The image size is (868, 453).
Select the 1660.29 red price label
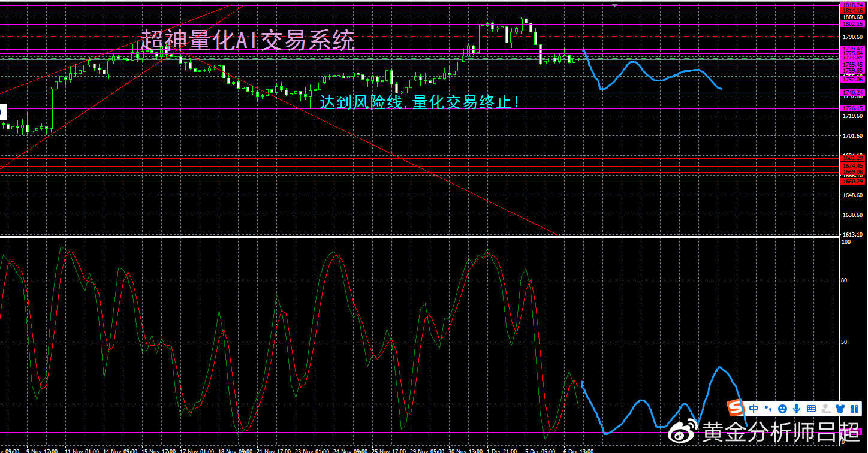(852, 181)
